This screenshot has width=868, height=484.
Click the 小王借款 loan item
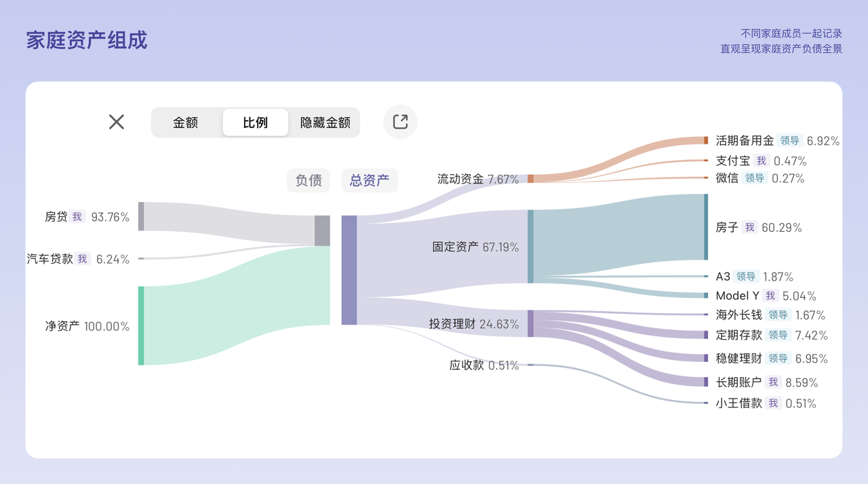pyautogui.click(x=739, y=403)
